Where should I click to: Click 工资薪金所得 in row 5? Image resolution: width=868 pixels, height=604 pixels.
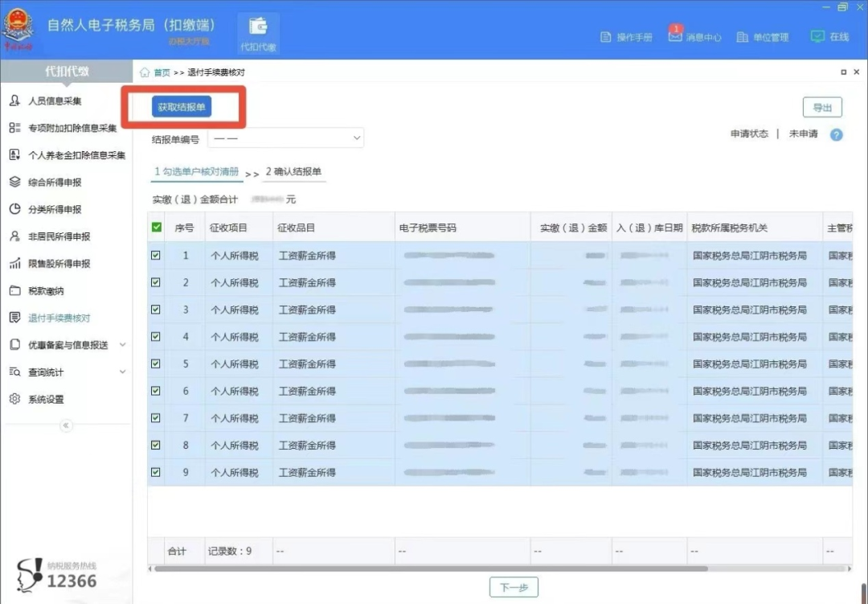[307, 364]
